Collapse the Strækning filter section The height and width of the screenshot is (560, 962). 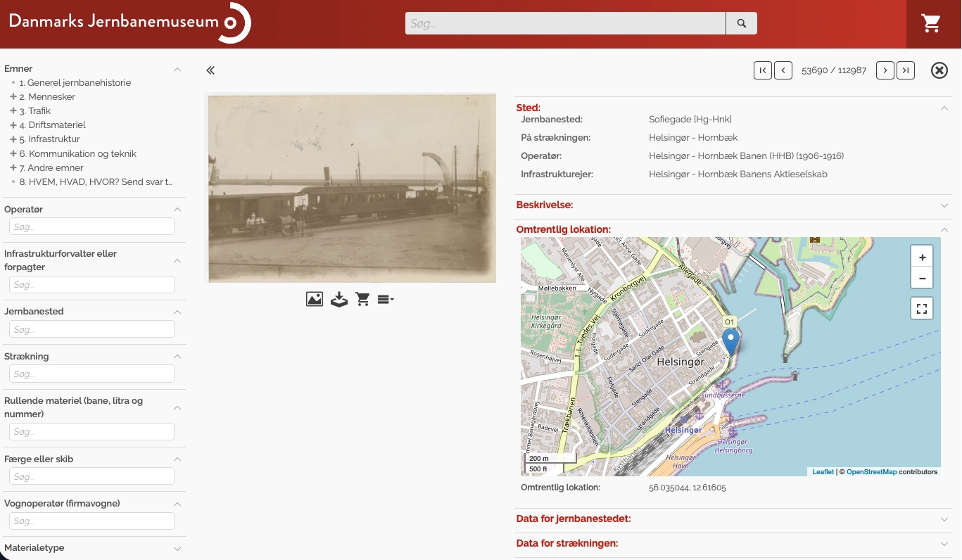point(177,357)
